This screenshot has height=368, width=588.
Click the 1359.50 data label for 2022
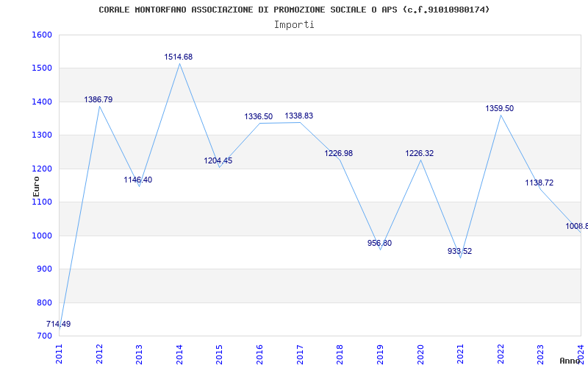pyautogui.click(x=499, y=108)
